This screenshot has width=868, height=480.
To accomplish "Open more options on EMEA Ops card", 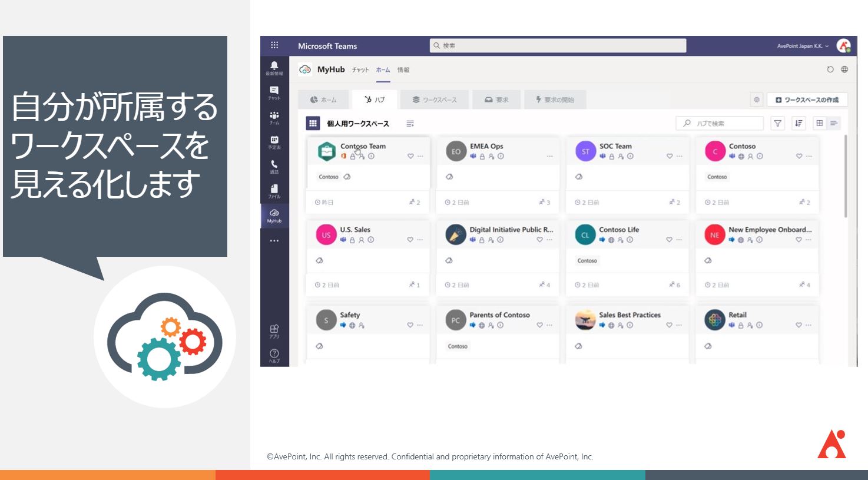I will pos(549,156).
